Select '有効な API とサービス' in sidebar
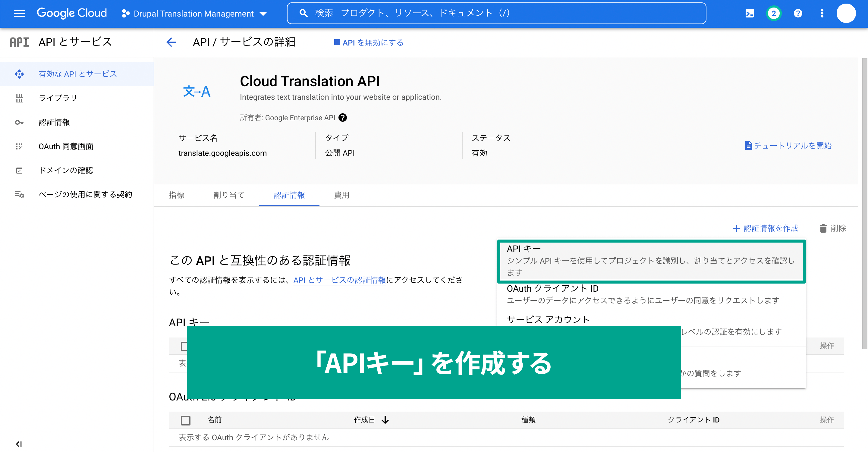The width and height of the screenshot is (868, 452). pyautogui.click(x=77, y=74)
